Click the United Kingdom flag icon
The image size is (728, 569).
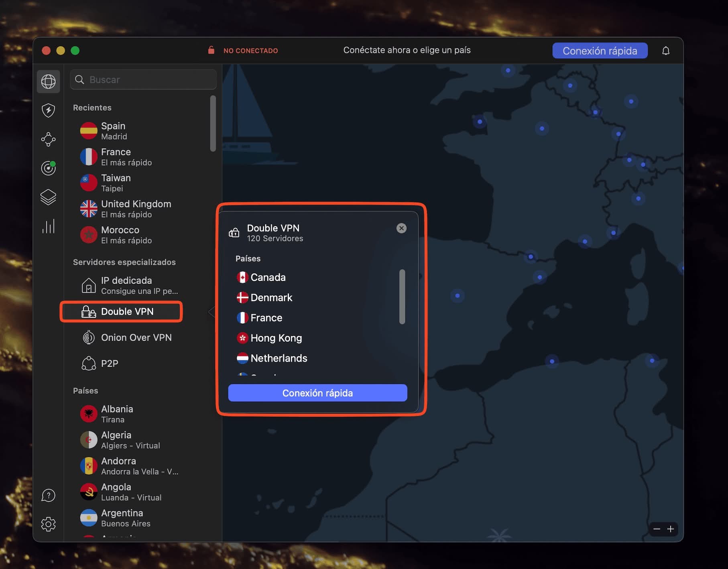89,209
